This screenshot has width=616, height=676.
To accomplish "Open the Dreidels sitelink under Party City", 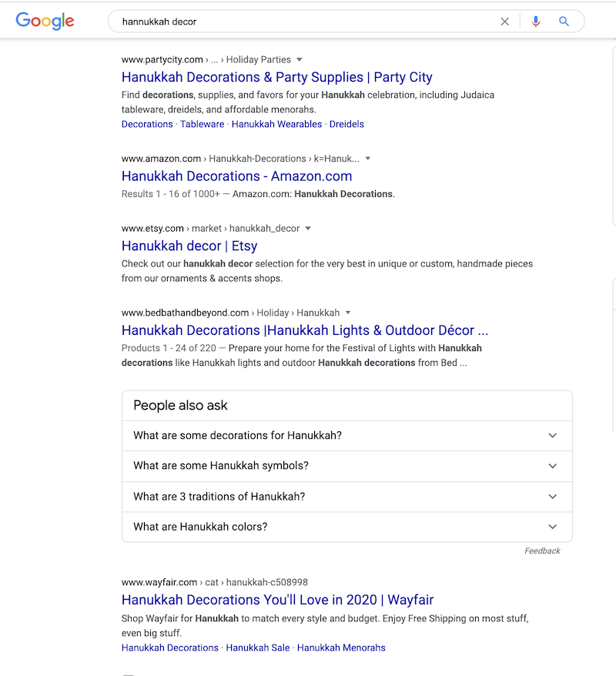I will coord(346,124).
